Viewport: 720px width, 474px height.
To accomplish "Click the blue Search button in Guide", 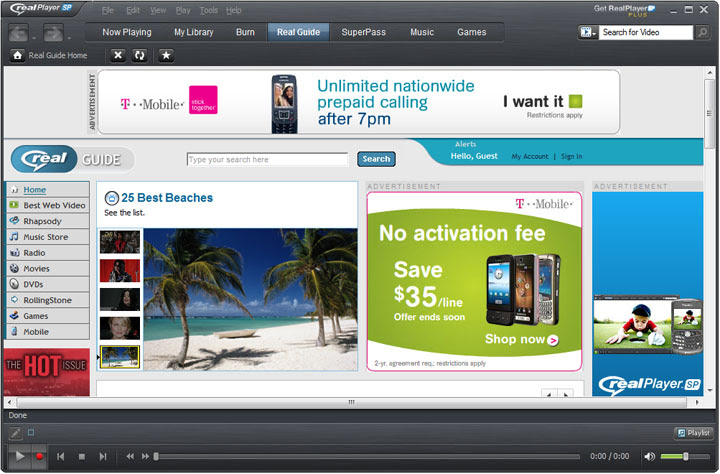I will click(x=376, y=159).
